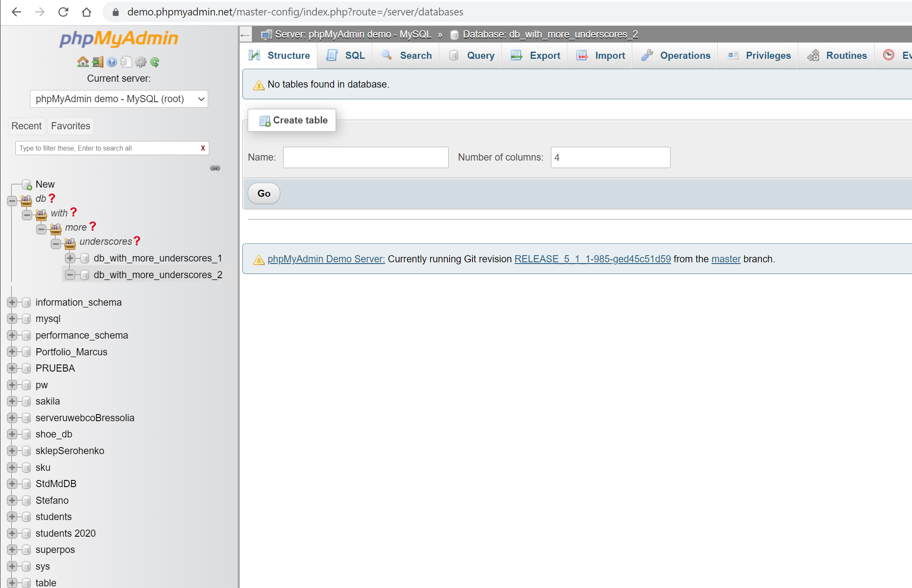Open the SQL query tab icon

tap(332, 55)
